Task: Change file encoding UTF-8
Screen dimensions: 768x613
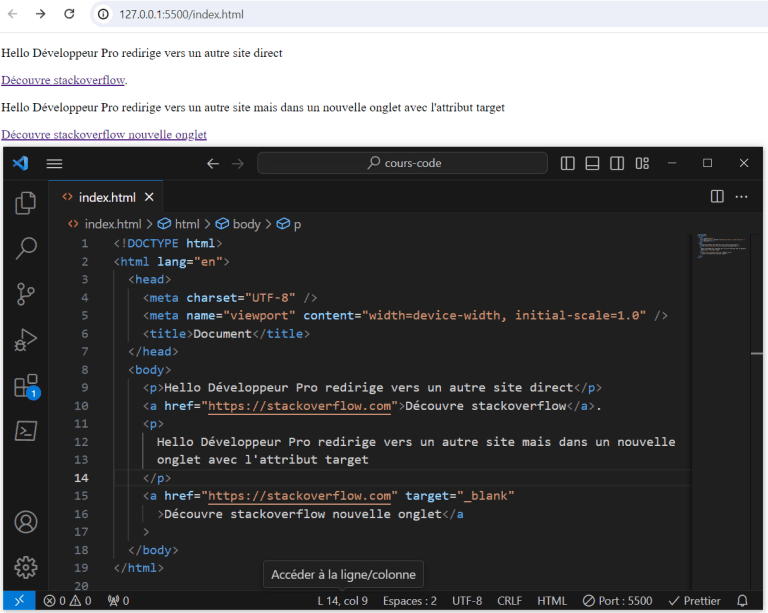Action: click(x=467, y=601)
